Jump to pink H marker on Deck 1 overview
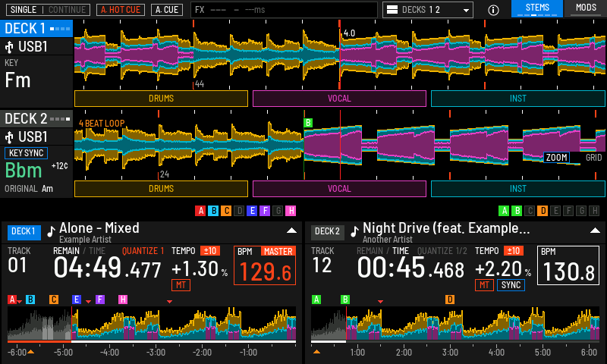Screen dimensions: 607x364 tap(123, 300)
